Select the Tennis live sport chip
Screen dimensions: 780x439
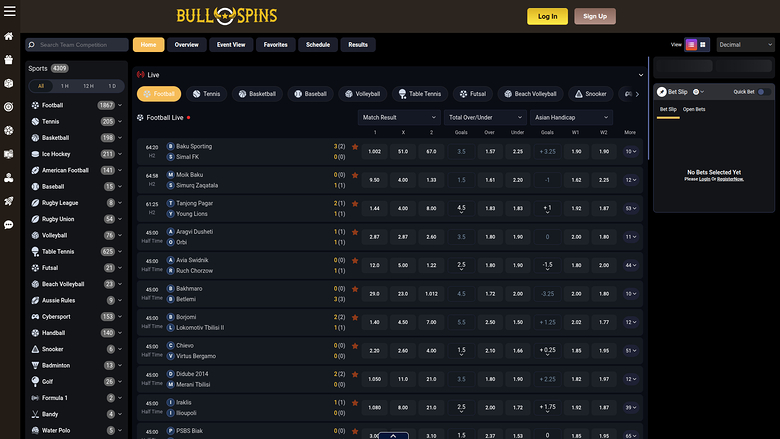pos(206,94)
